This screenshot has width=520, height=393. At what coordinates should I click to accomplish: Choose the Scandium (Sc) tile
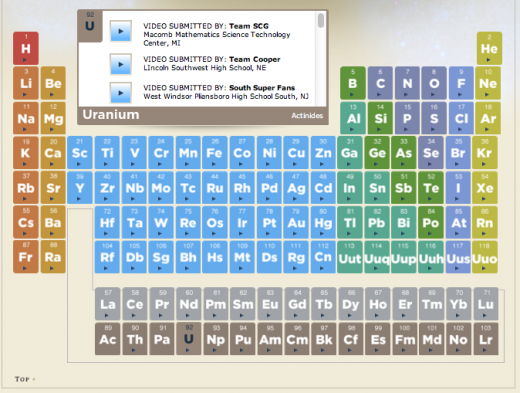(x=80, y=152)
